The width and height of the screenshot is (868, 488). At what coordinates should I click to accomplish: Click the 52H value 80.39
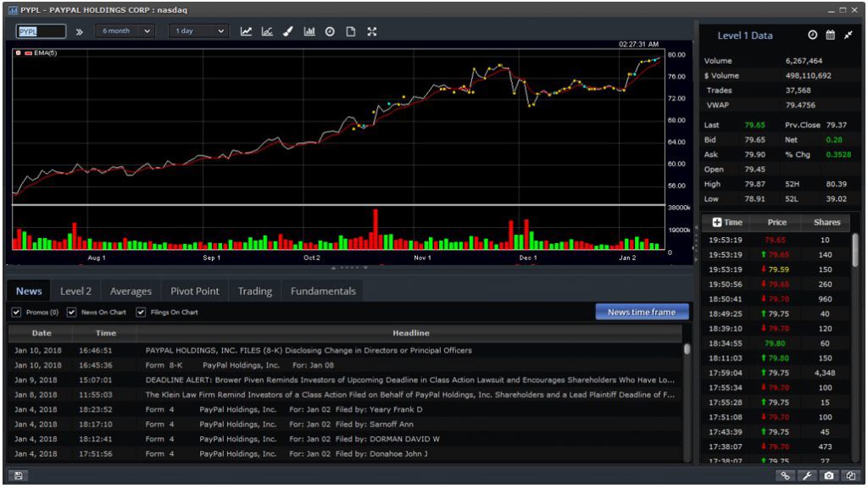[x=836, y=184]
